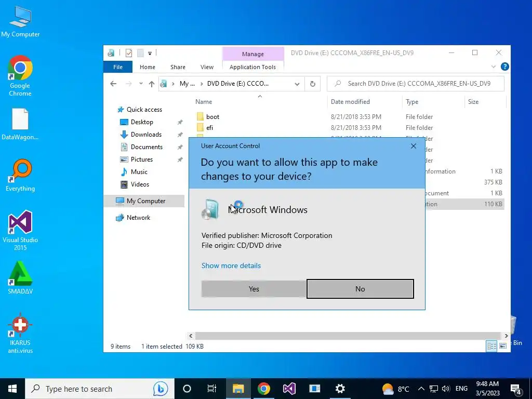Select My Computer in navigation pane
Screen dimensions: 532x399
tap(144, 201)
